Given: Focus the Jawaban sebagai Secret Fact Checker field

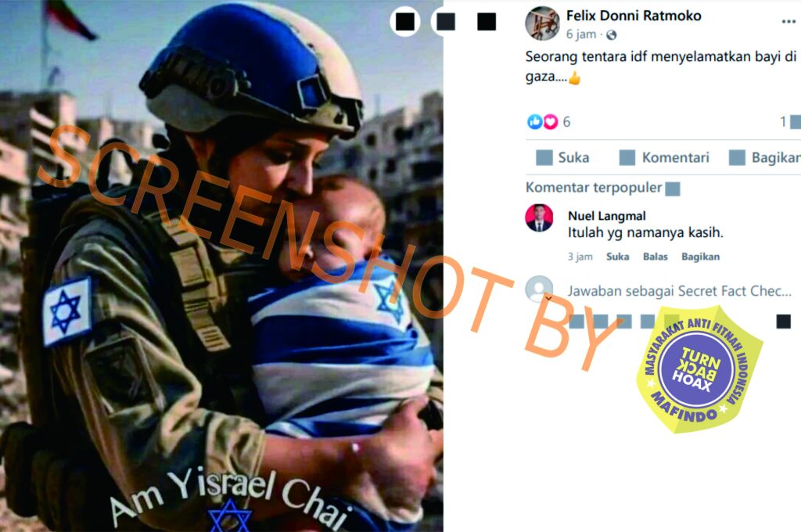Looking at the screenshot, I should pos(680,291).
